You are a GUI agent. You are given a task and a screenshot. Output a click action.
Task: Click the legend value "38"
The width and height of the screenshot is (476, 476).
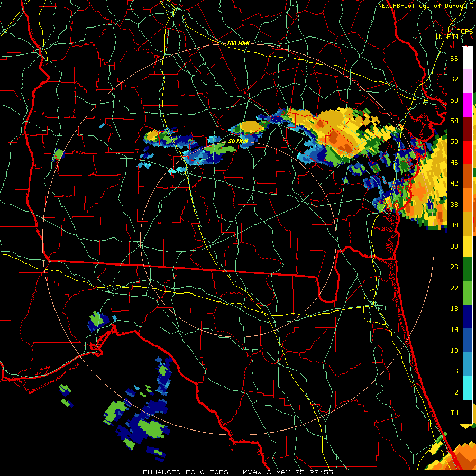pos(454,204)
